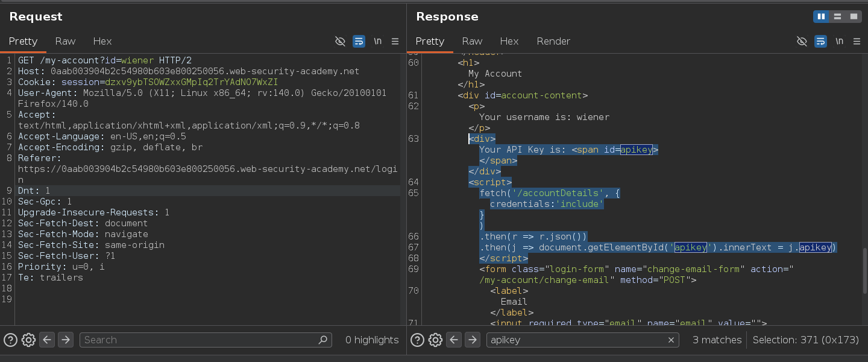Click the Sec-Gpc header line
The height and width of the screenshot is (362, 868).
45,202
